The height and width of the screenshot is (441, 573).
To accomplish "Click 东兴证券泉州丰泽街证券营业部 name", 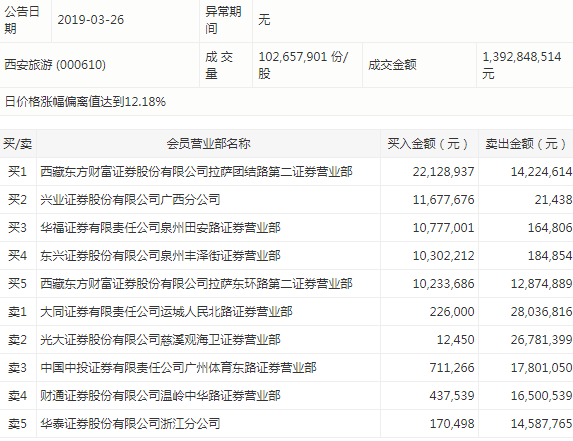I will click(x=160, y=255).
